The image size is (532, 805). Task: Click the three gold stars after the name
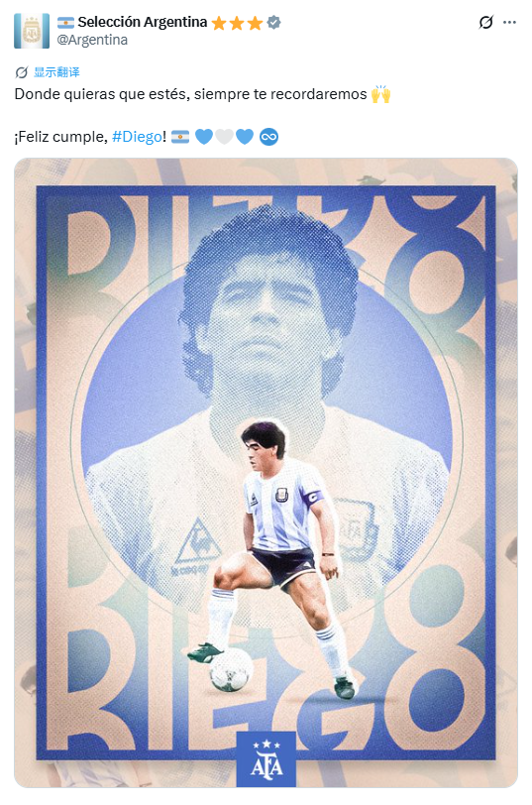coord(237,23)
